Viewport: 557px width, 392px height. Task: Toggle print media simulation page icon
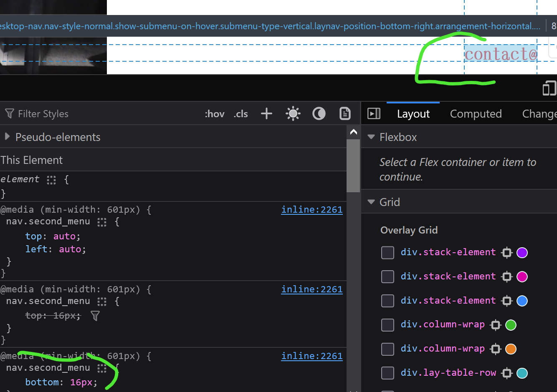(x=345, y=114)
